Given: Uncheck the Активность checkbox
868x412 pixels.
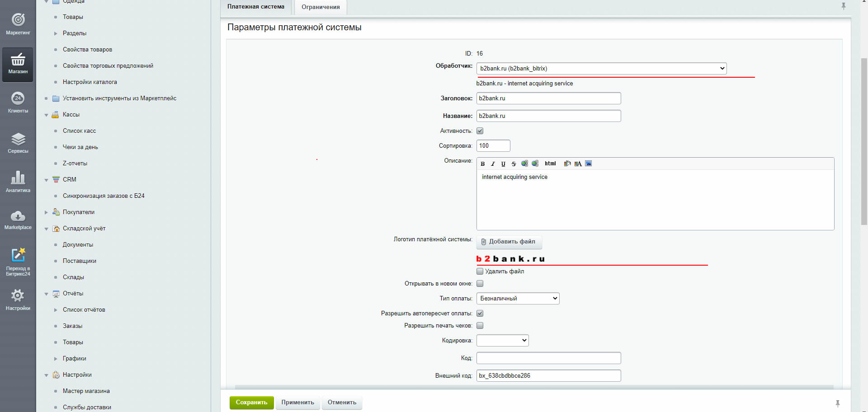Looking at the screenshot, I should pyautogui.click(x=480, y=131).
